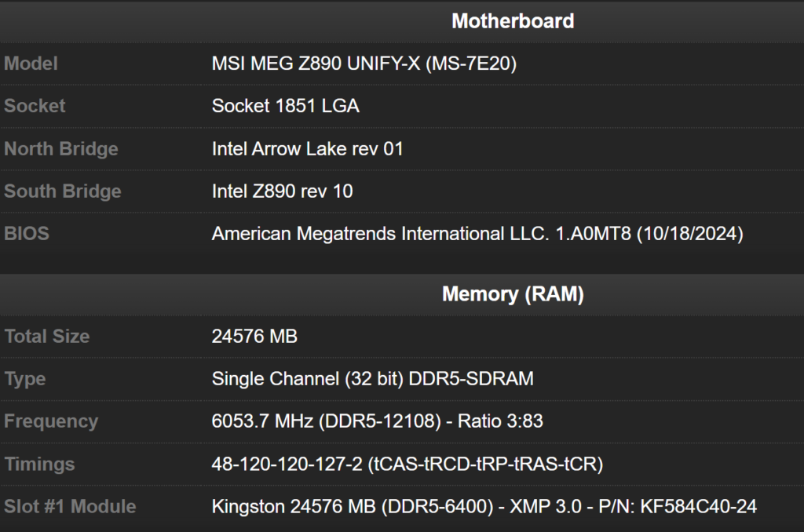Image resolution: width=804 pixels, height=532 pixels.
Task: Click the 6053.7 MHz frequency value
Action: coord(377,421)
